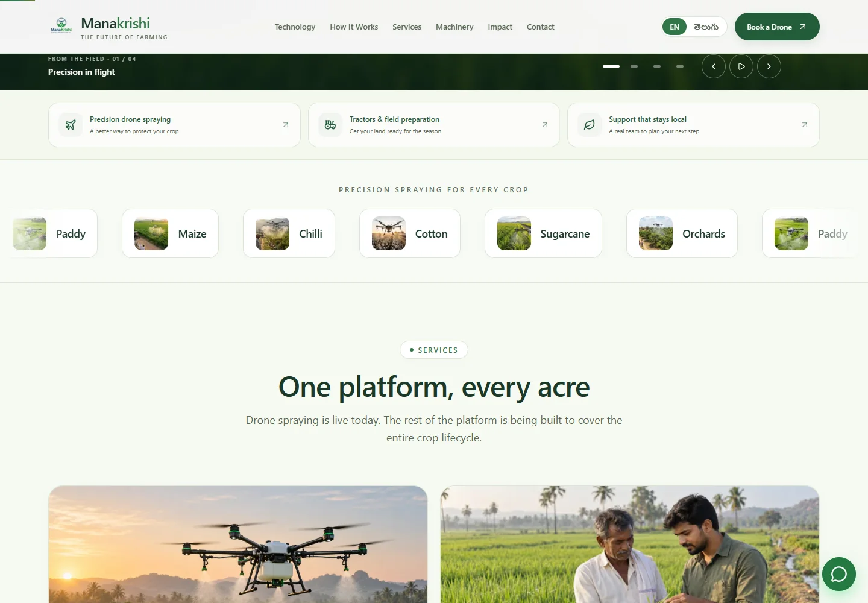This screenshot has width=868, height=603.
Task: Select the Chilli crop chip
Action: coord(289,233)
